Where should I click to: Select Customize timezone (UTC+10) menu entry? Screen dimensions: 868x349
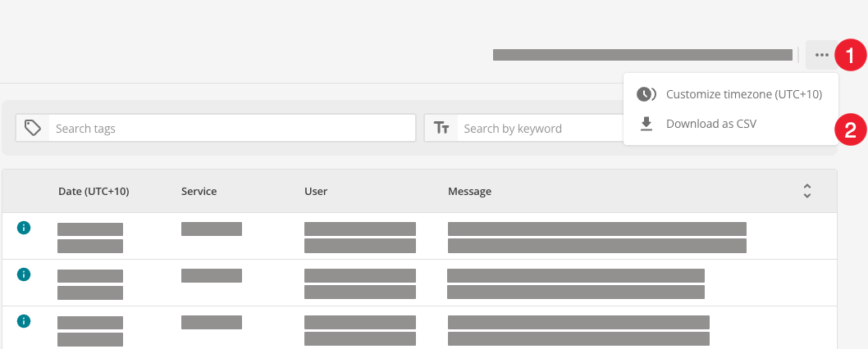click(731, 94)
